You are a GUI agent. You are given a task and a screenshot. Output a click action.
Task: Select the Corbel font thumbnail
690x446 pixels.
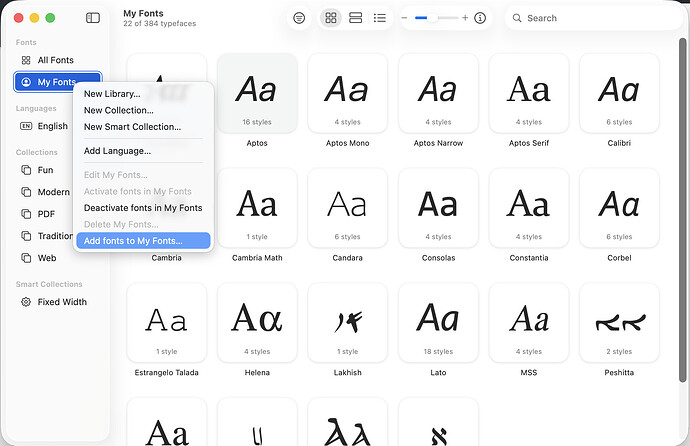click(619, 208)
